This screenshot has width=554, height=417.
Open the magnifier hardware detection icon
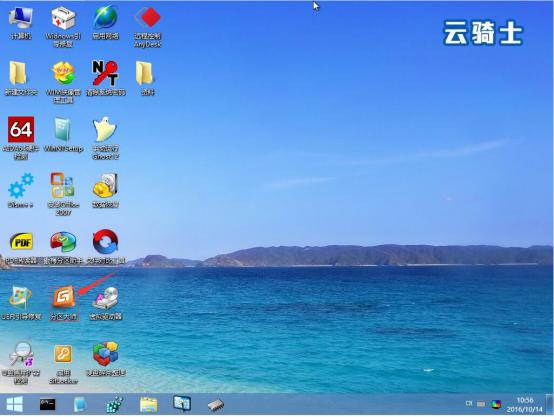pyautogui.click(x=20, y=363)
